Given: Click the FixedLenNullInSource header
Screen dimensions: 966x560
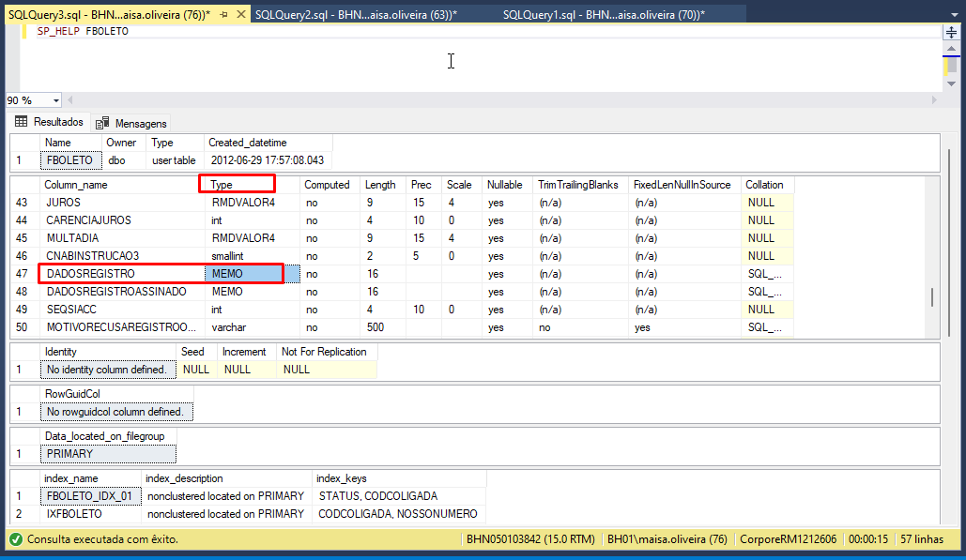Looking at the screenshot, I should [682, 185].
